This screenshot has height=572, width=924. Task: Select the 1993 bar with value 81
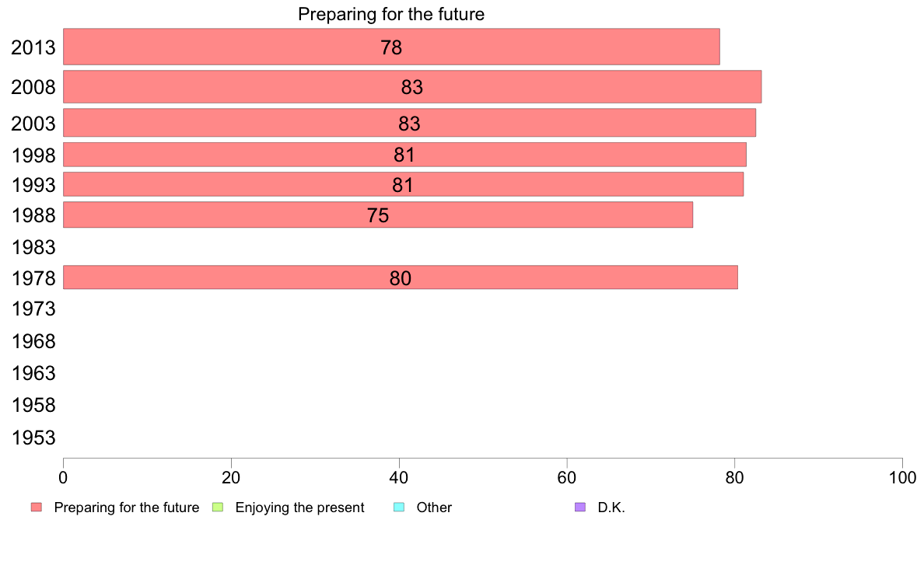tap(403, 183)
